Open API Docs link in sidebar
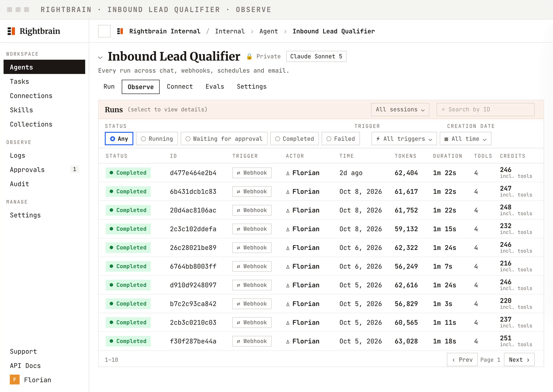Screen dimensions: 553x392 tap(25, 366)
